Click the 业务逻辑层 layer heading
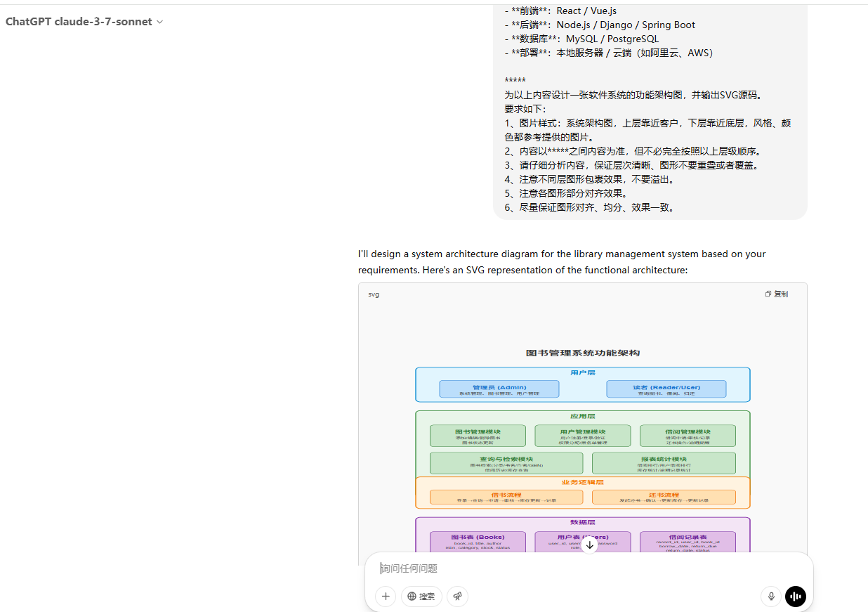This screenshot has width=868, height=612. click(x=583, y=482)
